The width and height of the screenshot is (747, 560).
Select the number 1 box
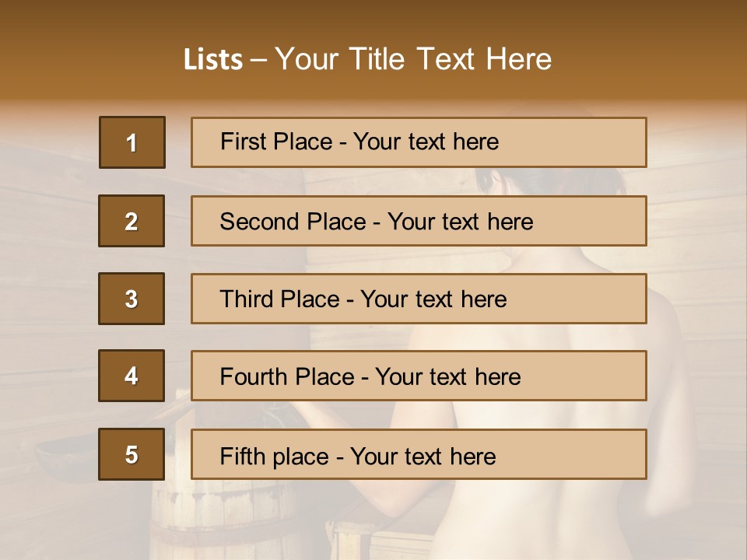click(132, 142)
